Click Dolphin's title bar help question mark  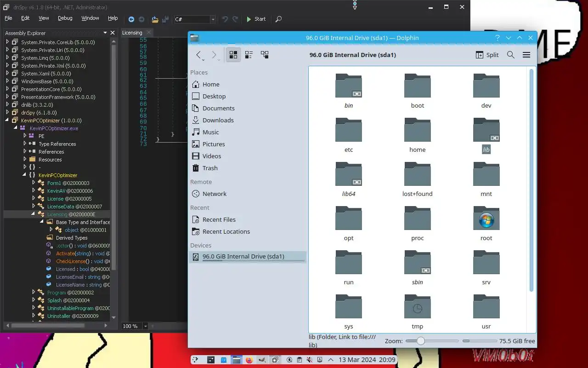coord(498,38)
